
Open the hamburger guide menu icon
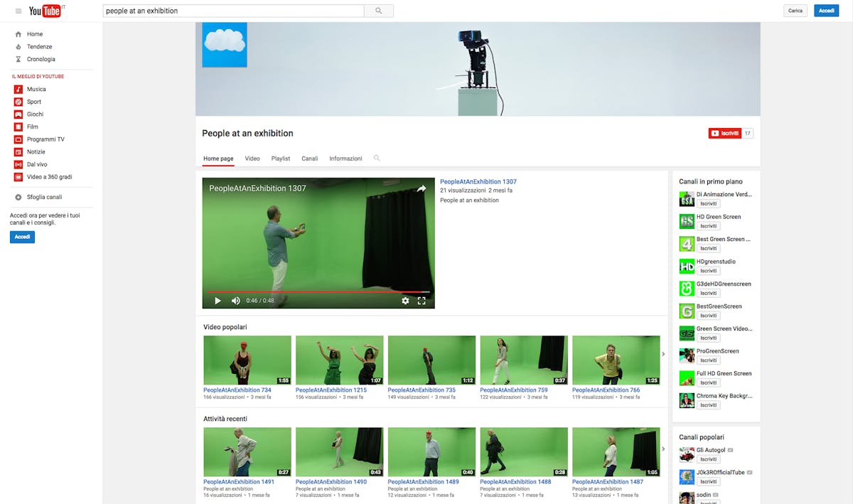click(x=18, y=11)
